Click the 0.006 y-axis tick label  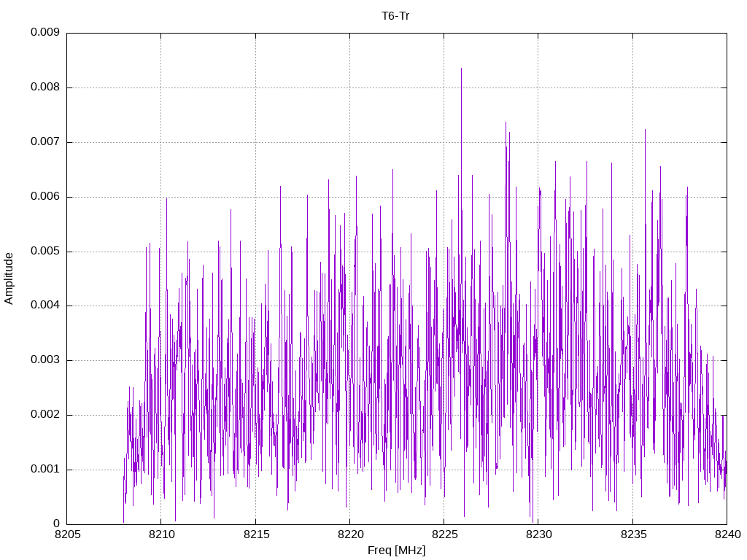tap(45, 197)
